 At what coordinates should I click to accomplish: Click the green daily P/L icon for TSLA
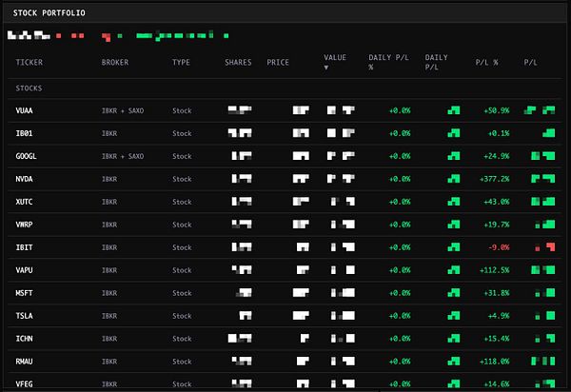click(x=454, y=316)
